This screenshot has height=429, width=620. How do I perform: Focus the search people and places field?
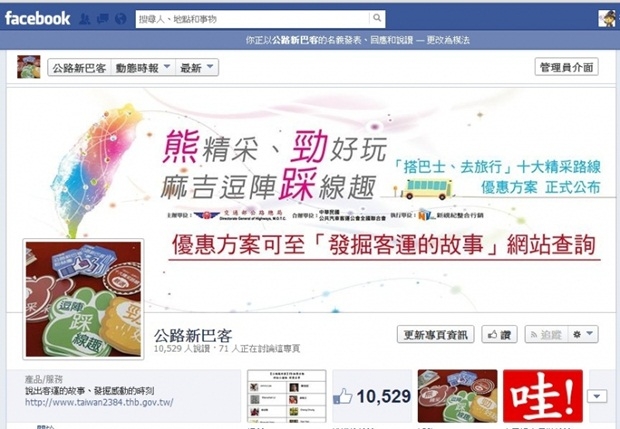click(253, 19)
